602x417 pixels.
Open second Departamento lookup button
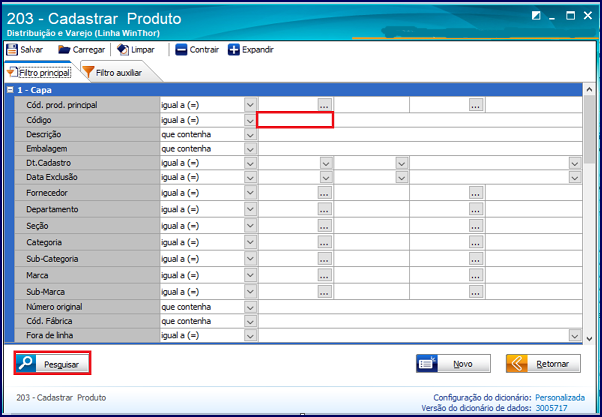pos(476,209)
